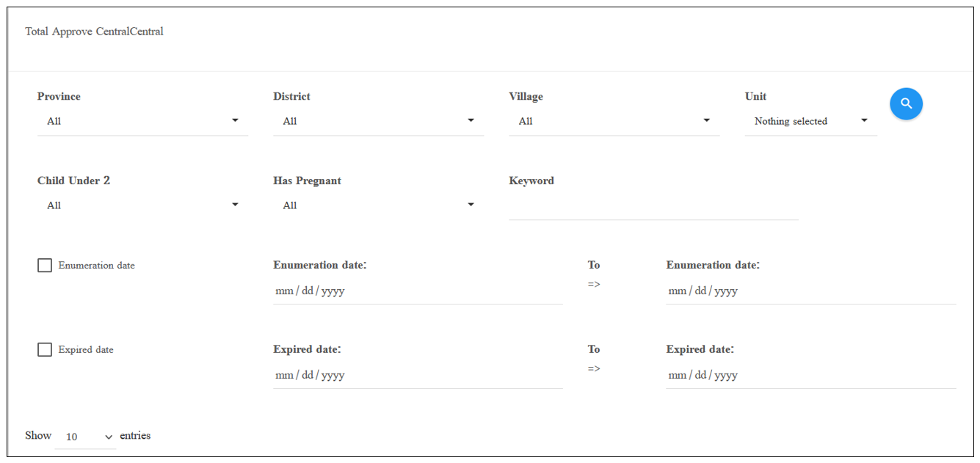Open the Has Pregnant dropdown
Viewport: 980px width, 463px height.
[x=378, y=205]
